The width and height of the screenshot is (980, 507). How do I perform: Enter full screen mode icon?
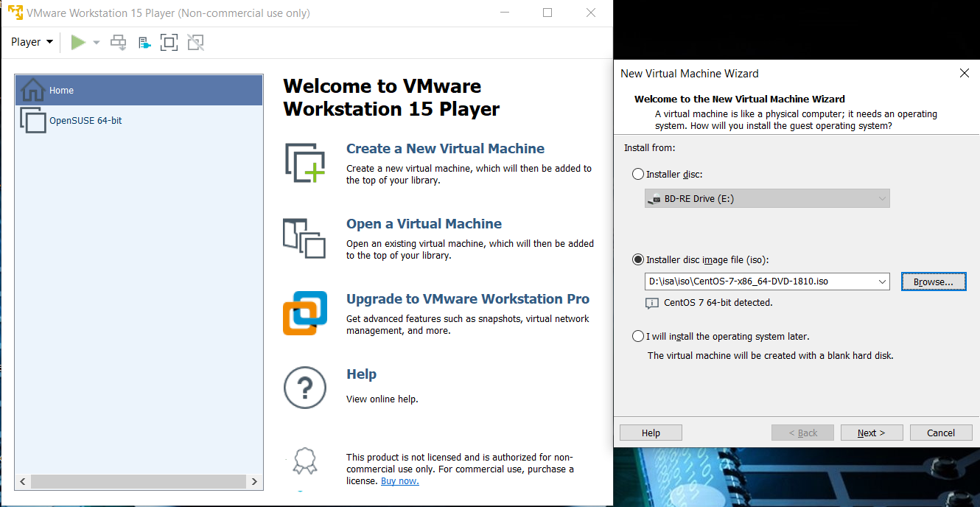pyautogui.click(x=169, y=43)
